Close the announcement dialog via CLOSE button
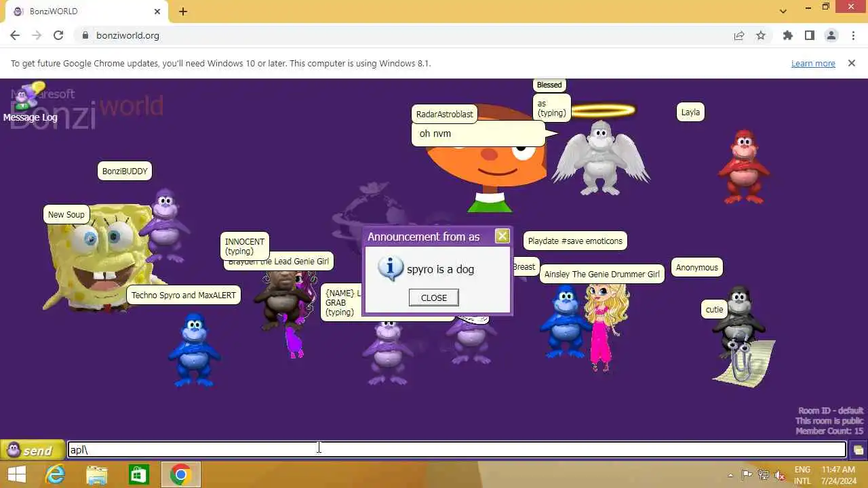 point(434,298)
